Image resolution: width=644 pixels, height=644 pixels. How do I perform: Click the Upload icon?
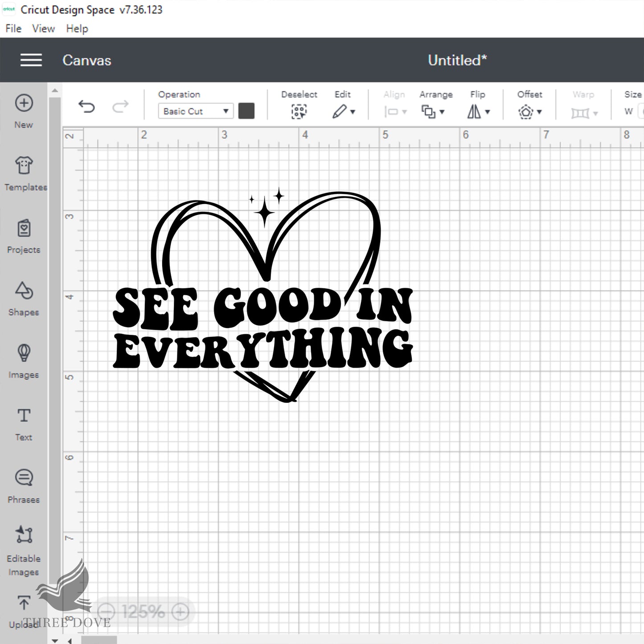pos(24,603)
